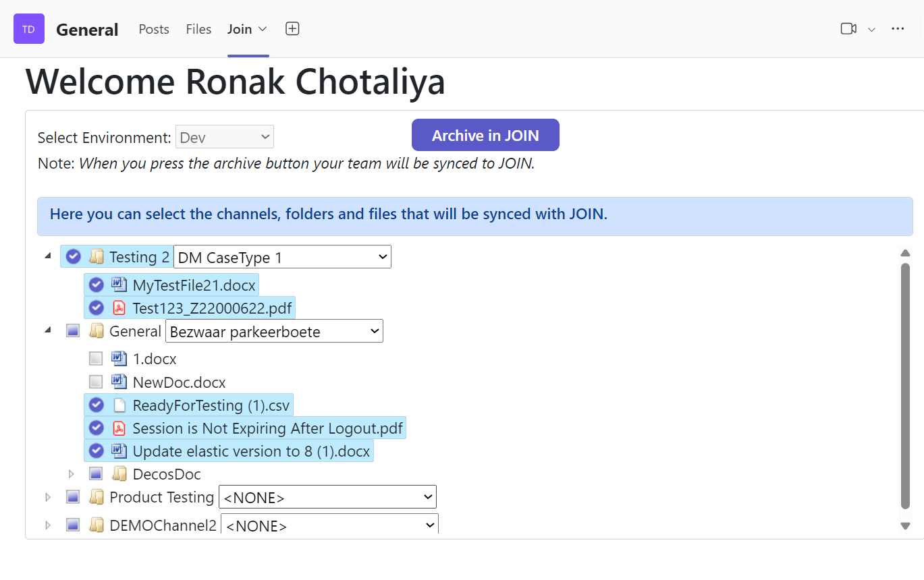
Task: Click the Word icon of 1.docx
Action: point(119,359)
